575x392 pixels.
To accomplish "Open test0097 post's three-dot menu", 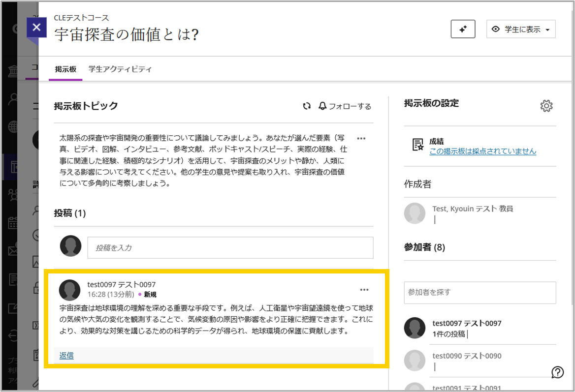I will point(364,290).
